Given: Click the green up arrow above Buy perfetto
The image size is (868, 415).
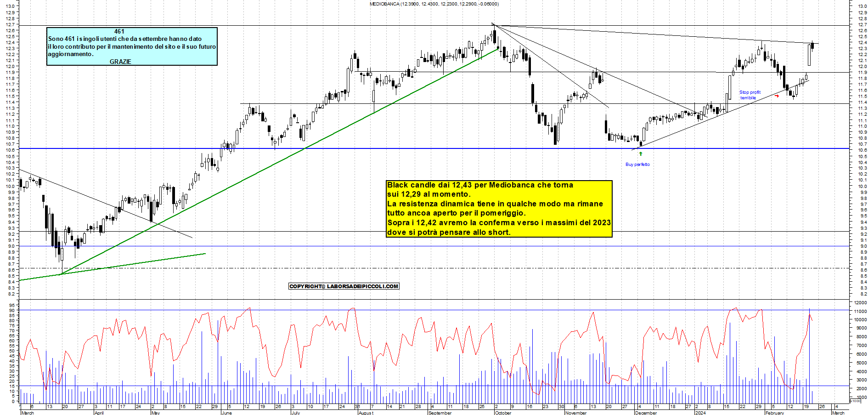Looking at the screenshot, I should [641, 154].
